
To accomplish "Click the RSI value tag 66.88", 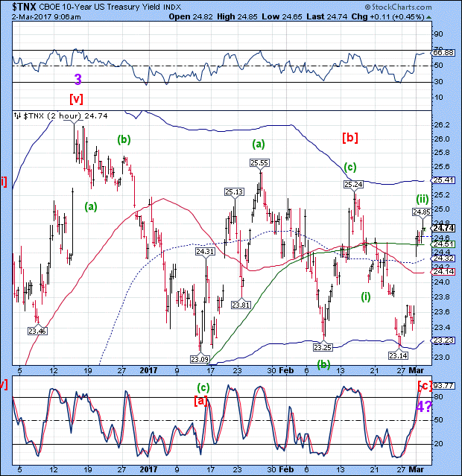I will tap(443, 53).
